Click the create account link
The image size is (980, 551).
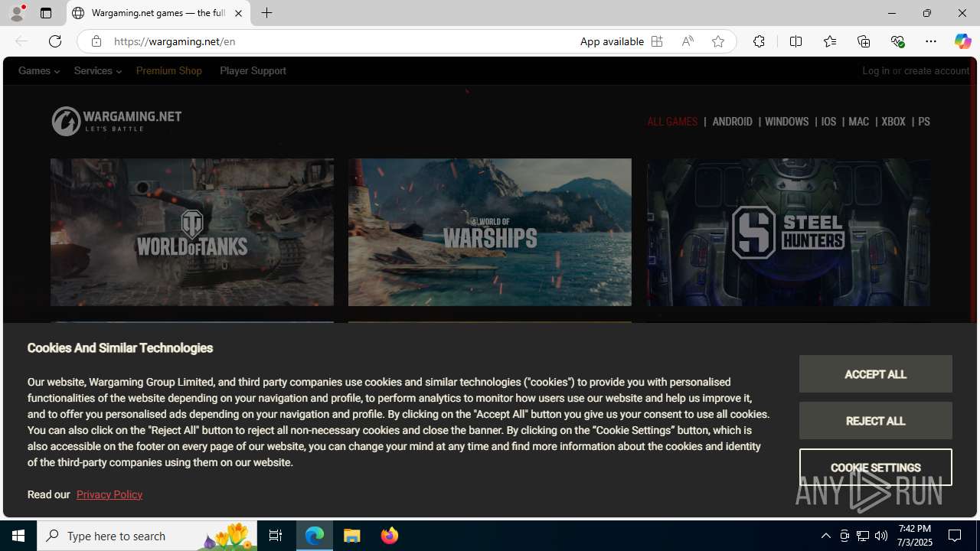coord(936,70)
